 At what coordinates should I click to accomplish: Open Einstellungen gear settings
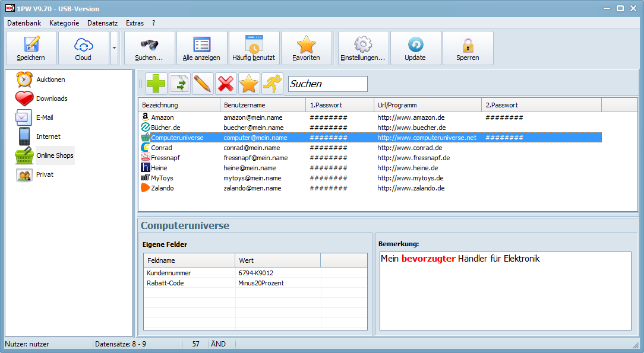click(363, 49)
